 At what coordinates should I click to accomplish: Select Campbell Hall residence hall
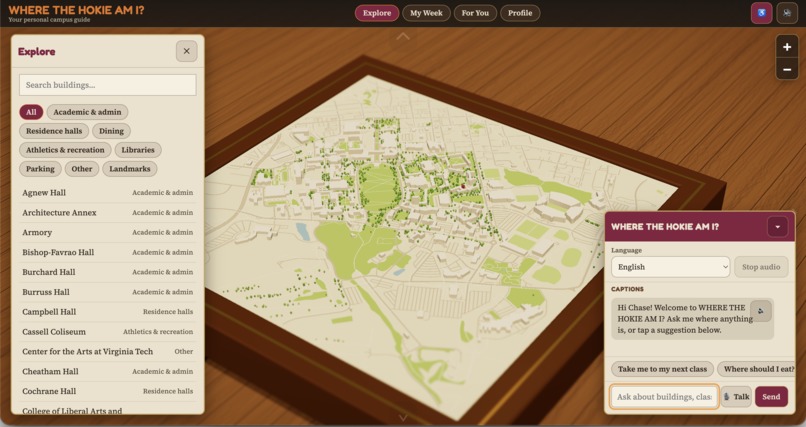click(x=107, y=312)
